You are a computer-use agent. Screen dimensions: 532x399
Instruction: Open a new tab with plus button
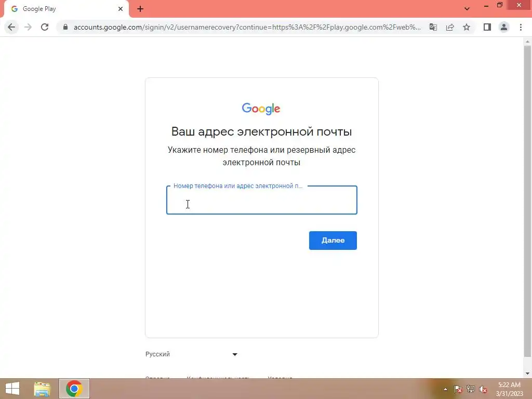[140, 9]
